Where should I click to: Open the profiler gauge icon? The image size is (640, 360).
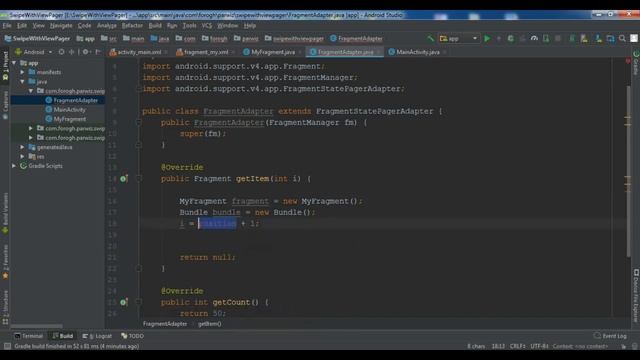(x=534, y=38)
